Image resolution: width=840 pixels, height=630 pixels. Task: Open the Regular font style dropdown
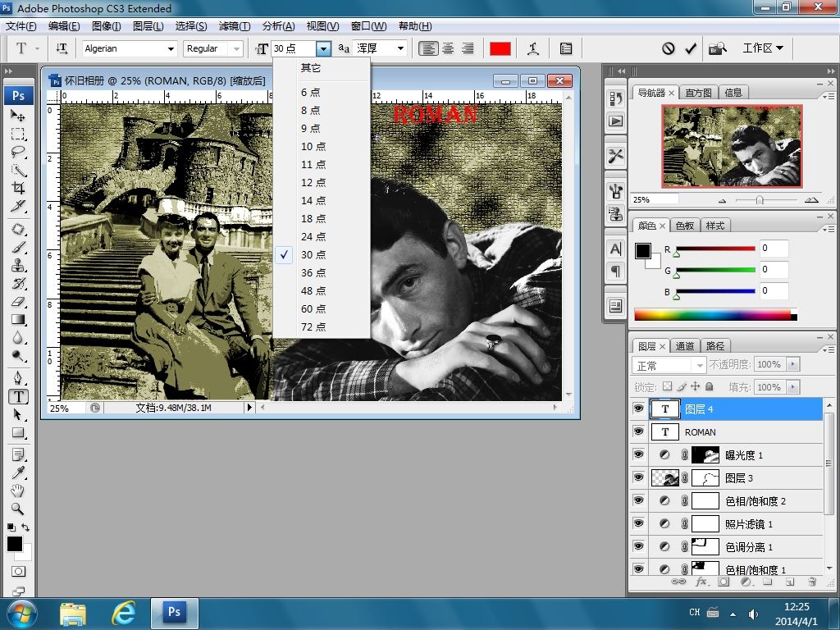coord(236,48)
